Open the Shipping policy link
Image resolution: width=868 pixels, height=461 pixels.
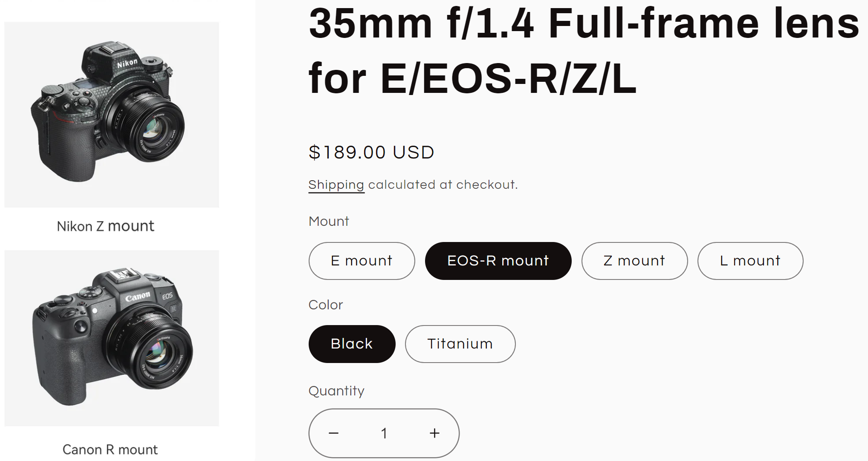pyautogui.click(x=336, y=185)
